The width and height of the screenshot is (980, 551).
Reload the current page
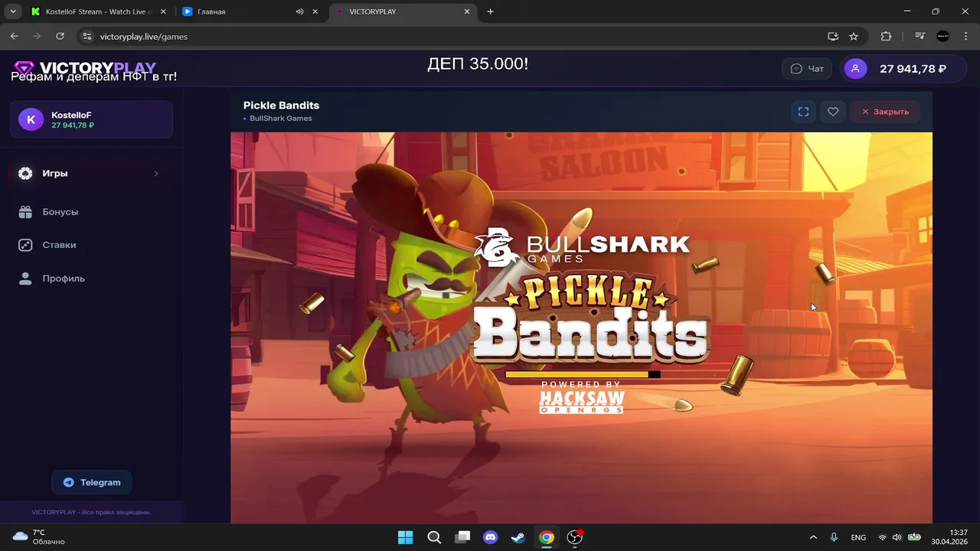coord(60,36)
